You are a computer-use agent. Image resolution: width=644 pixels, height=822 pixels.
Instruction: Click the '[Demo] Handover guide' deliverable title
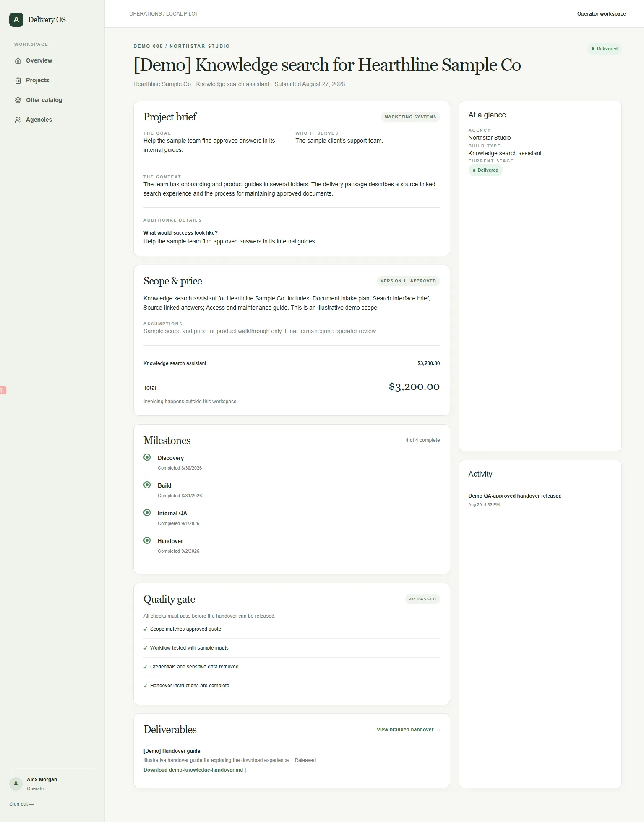[x=172, y=751]
